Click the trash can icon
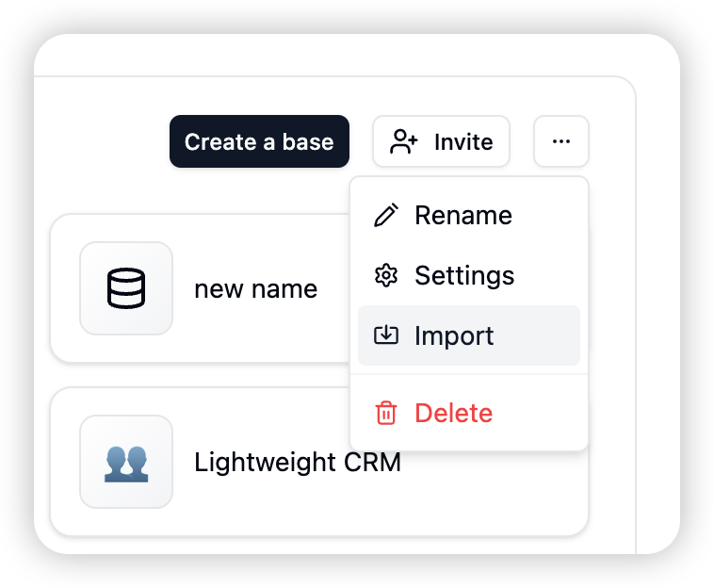This screenshot has width=714, height=588. pos(386,413)
